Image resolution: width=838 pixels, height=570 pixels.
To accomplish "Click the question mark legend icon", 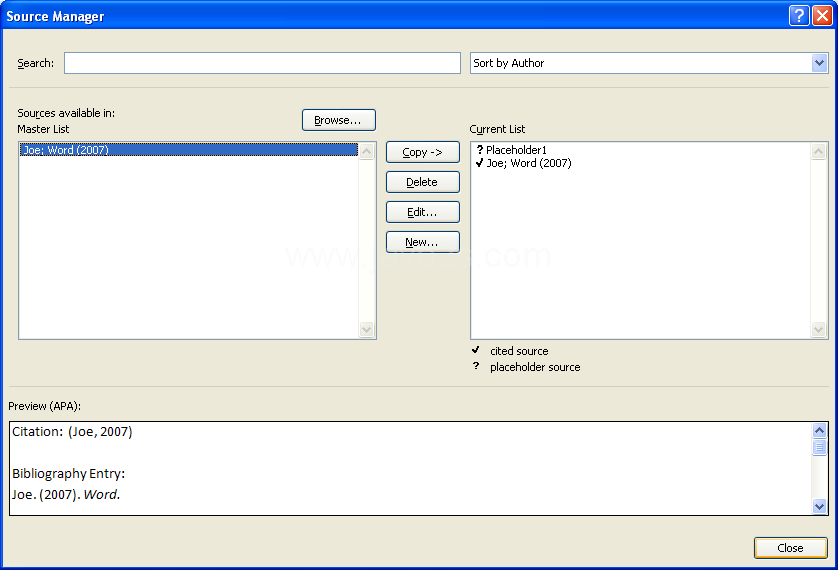I will click(476, 366).
